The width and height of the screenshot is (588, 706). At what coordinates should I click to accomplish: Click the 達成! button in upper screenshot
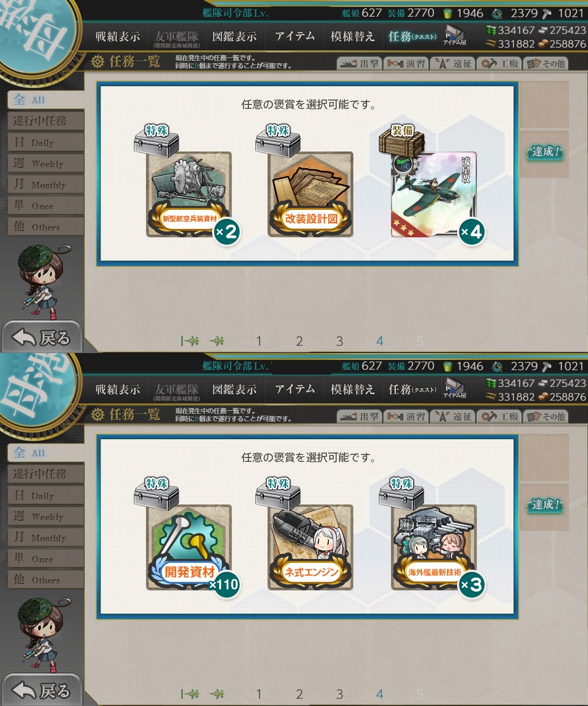click(x=545, y=152)
